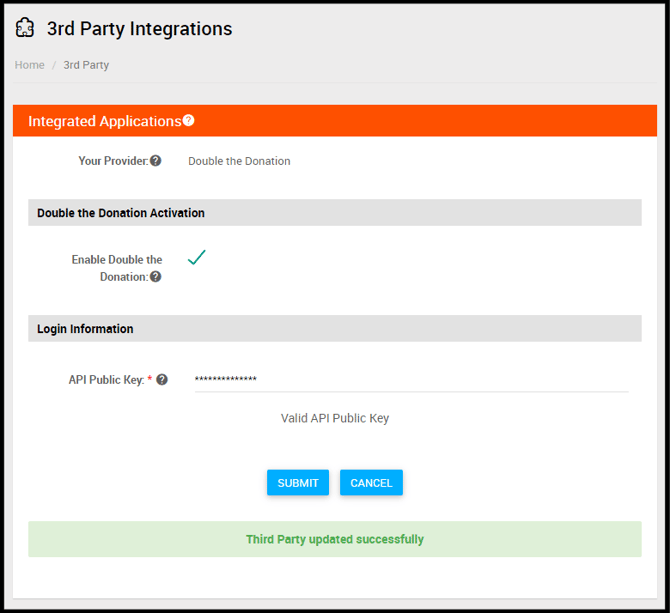The width and height of the screenshot is (670, 613).
Task: Click the API Public Key help icon
Action: (162, 380)
